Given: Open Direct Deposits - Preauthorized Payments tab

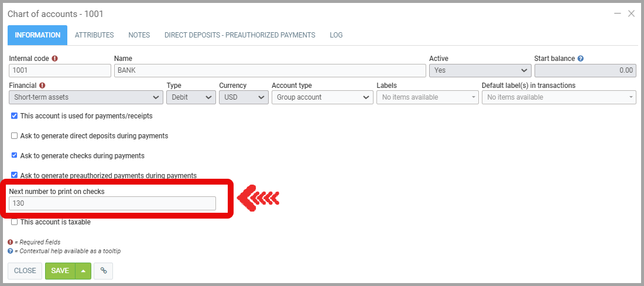Looking at the screenshot, I should point(239,35).
